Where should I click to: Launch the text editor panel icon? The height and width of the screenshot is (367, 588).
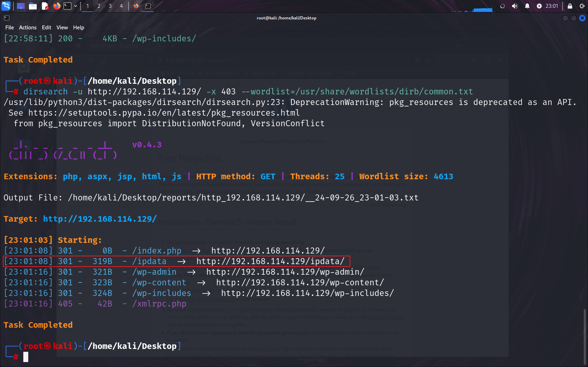tap(45, 6)
